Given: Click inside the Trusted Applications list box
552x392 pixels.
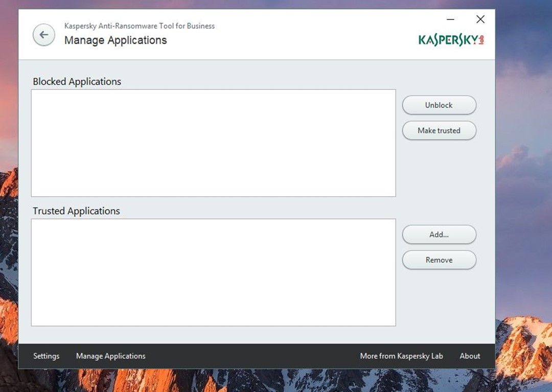Looking at the screenshot, I should click(213, 272).
